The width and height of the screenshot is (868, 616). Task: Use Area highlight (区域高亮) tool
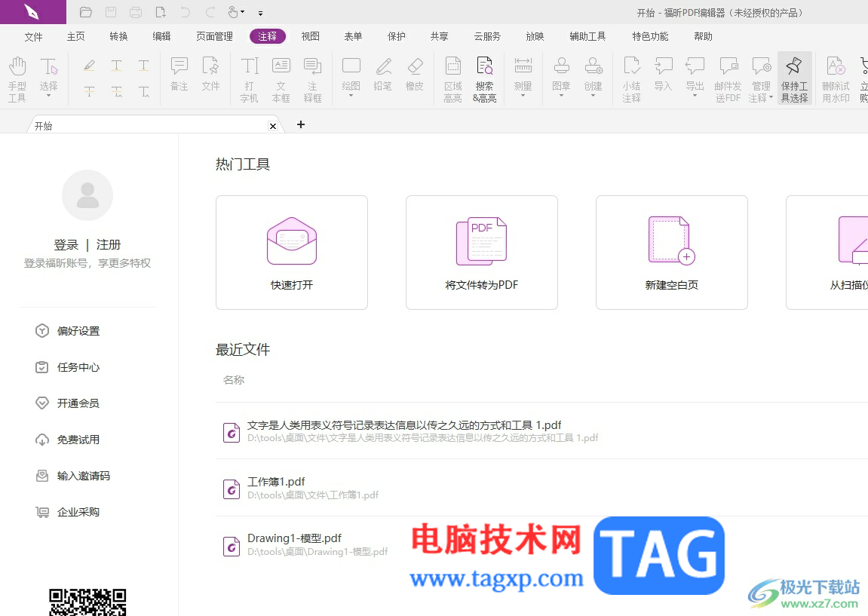[x=452, y=79]
